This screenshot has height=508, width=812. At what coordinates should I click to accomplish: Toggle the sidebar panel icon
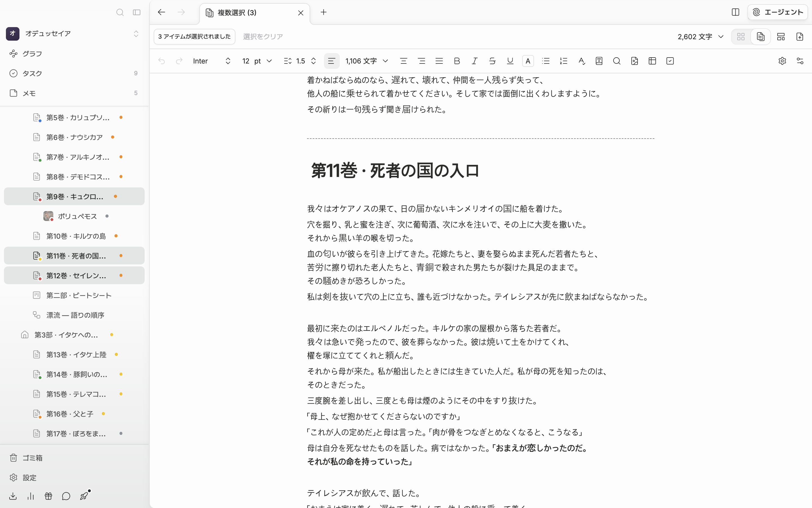[136, 12]
